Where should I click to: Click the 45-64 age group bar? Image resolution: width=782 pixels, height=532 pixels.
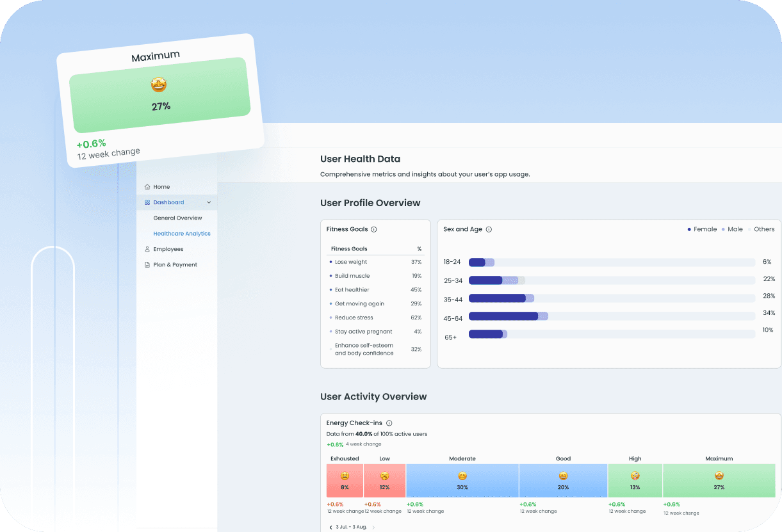[612, 316]
